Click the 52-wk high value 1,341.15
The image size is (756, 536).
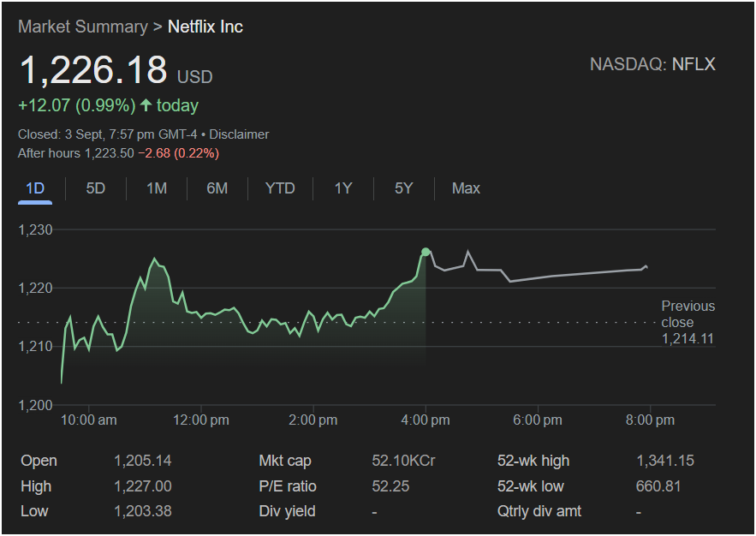pyautogui.click(x=665, y=461)
